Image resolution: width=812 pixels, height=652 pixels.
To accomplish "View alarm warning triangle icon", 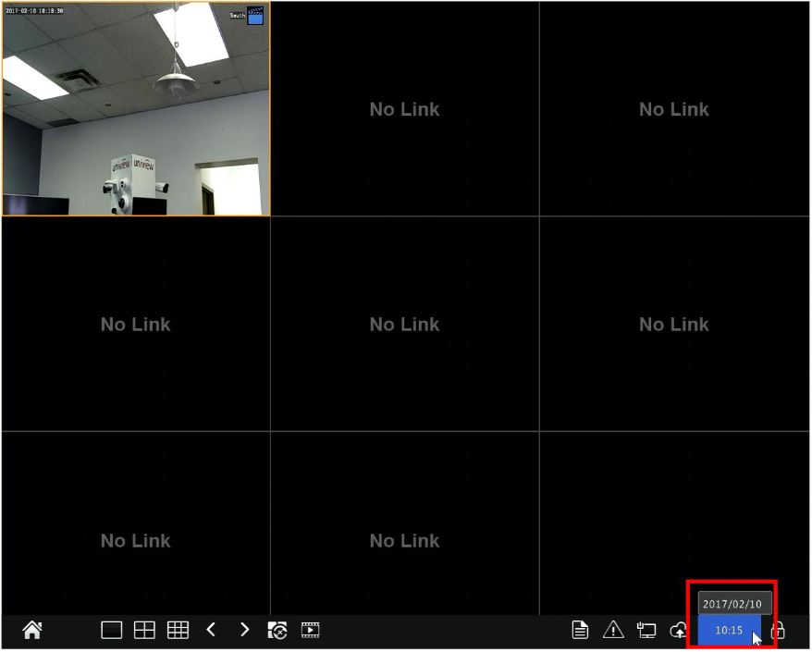I will tap(613, 631).
